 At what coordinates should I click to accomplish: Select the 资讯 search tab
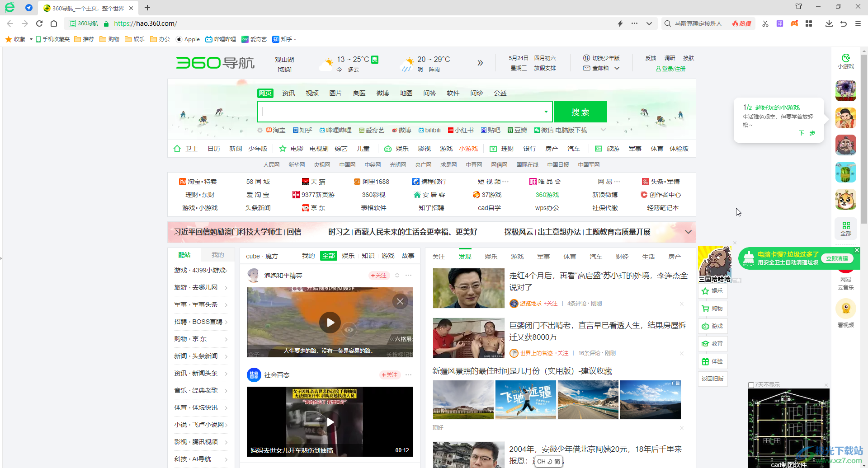click(288, 93)
